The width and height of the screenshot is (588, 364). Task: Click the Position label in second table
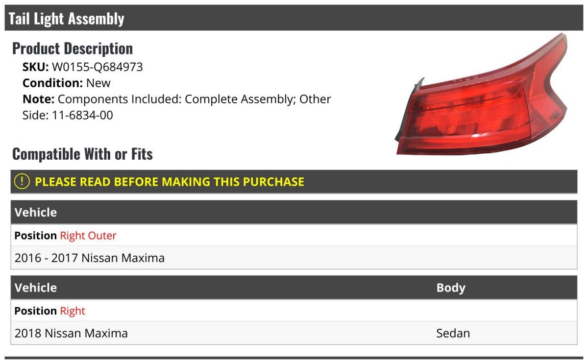click(x=36, y=311)
